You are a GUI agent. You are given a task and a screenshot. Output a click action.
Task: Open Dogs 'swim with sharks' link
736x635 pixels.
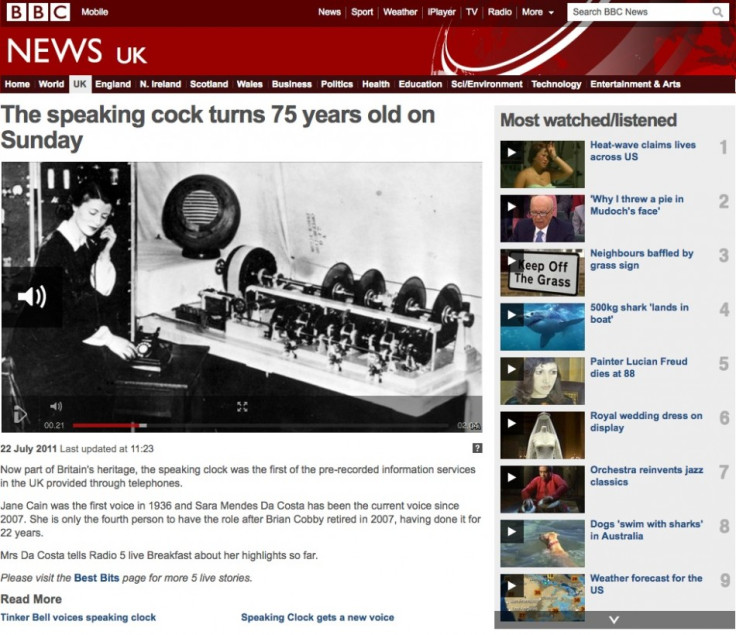[646, 530]
